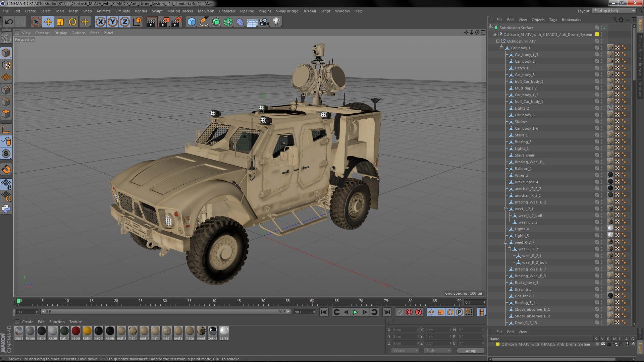
Task: Open the deformer object icon
Action: [240, 22]
